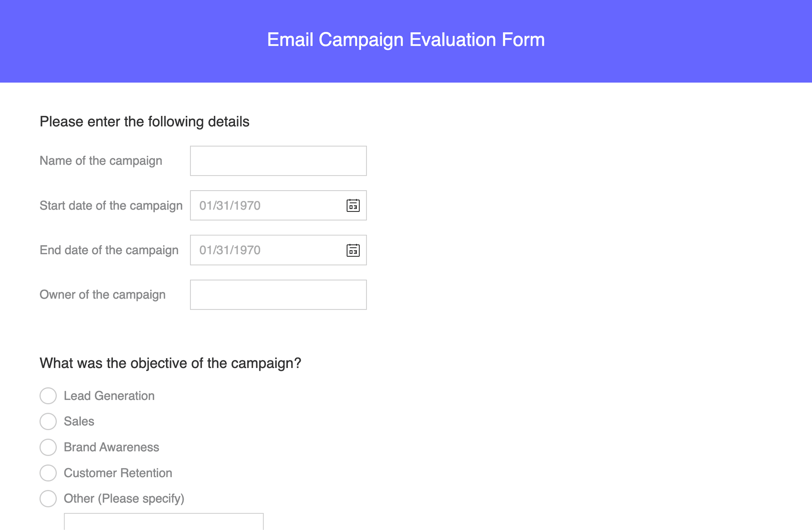
Task: Select the Lead Generation radio button
Action: point(48,396)
